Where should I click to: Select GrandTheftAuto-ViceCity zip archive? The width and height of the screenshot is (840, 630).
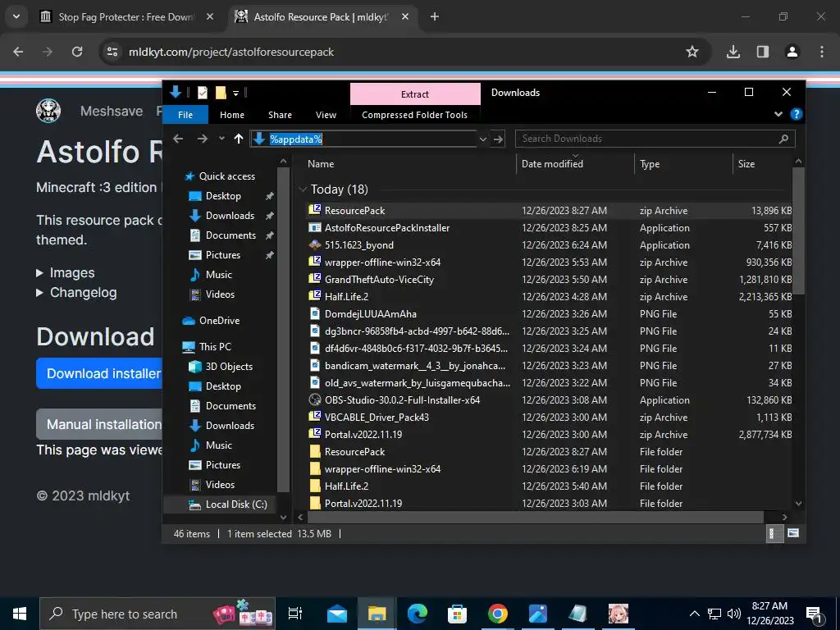coord(550,279)
